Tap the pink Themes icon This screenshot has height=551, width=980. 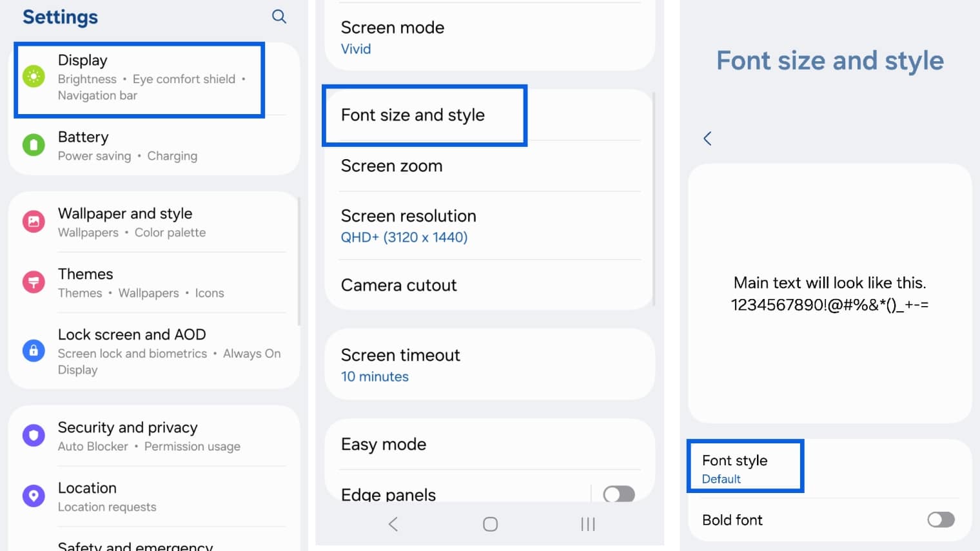[34, 282]
